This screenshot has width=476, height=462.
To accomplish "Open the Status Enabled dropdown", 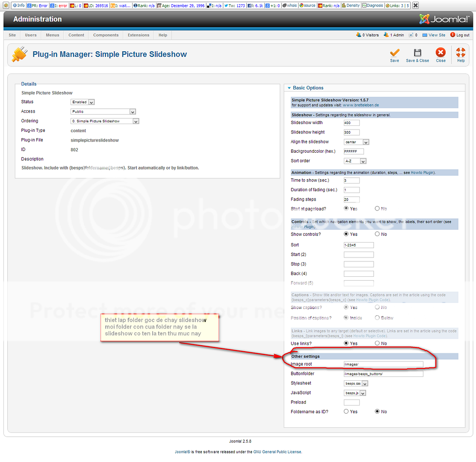I will pos(83,102).
